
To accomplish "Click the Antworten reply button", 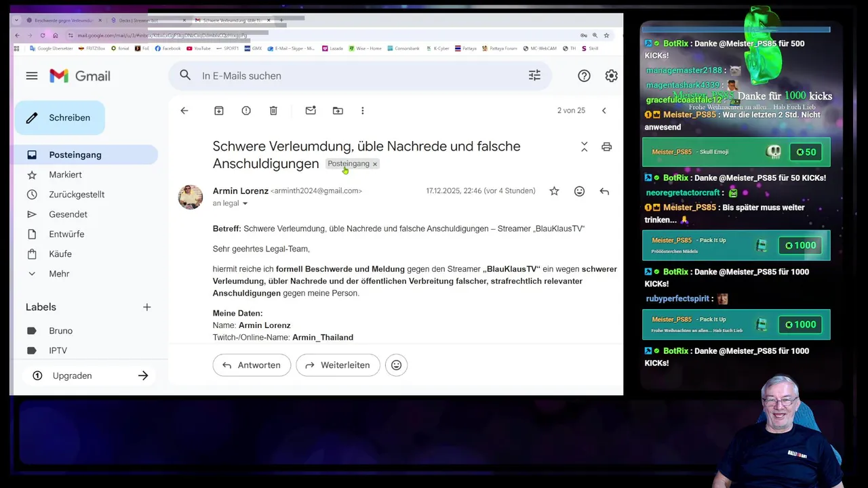I will 252,365.
